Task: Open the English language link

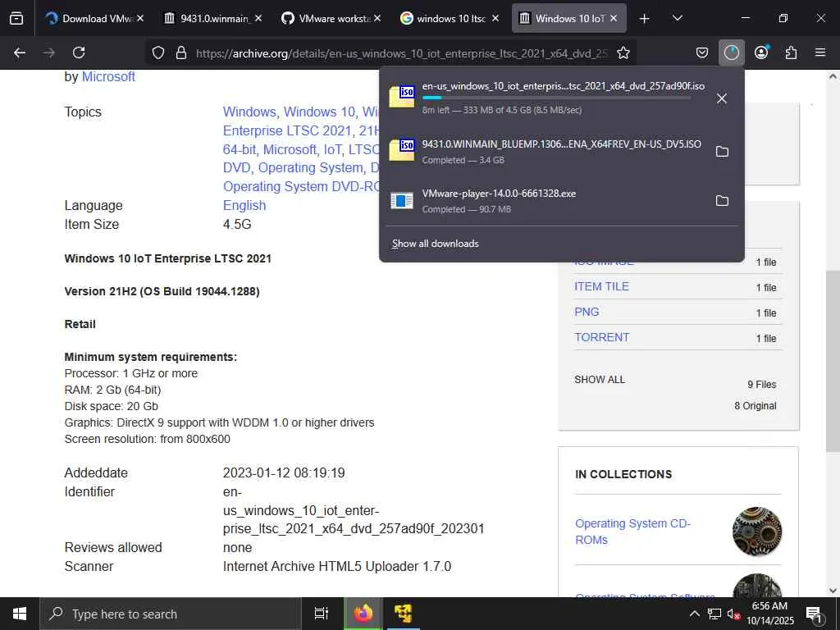Action: click(x=244, y=206)
